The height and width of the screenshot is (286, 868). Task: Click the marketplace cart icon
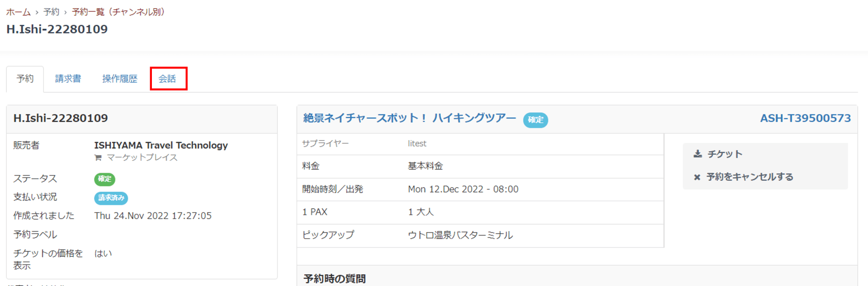[x=98, y=158]
